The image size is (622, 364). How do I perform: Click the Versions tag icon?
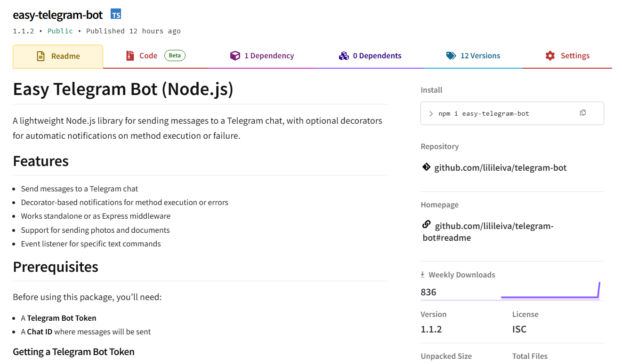click(451, 56)
